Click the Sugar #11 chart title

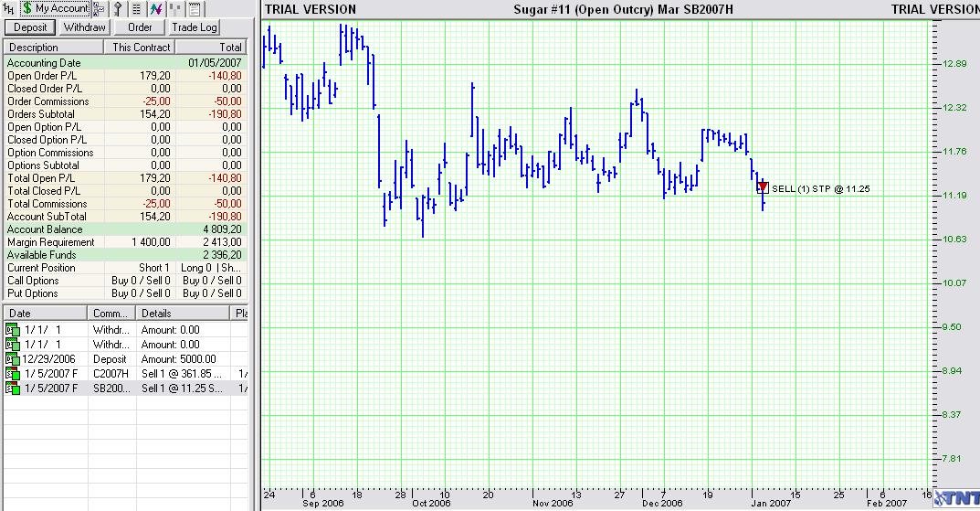[623, 9]
